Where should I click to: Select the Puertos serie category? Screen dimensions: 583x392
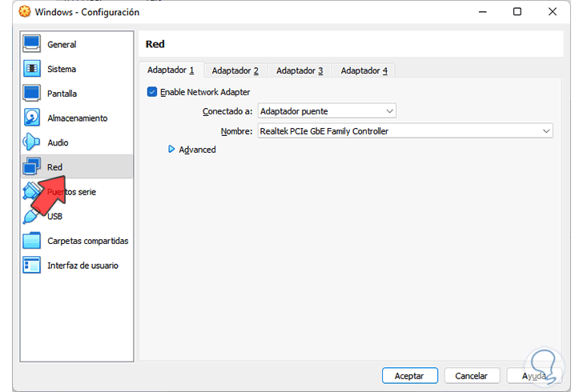[70, 192]
